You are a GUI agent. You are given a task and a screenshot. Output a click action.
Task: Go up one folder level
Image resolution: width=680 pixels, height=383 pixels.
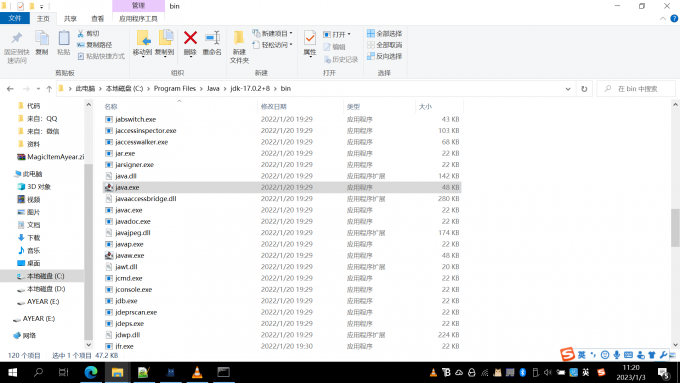coord(49,88)
